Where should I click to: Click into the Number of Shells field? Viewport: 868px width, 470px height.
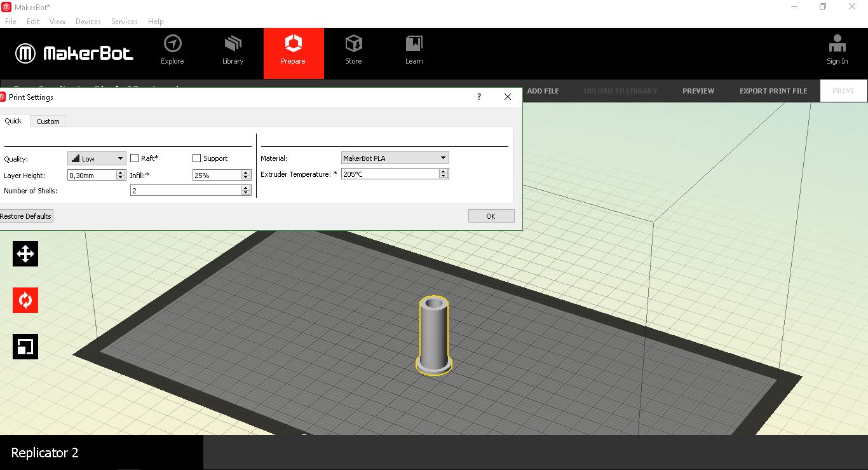[186, 190]
